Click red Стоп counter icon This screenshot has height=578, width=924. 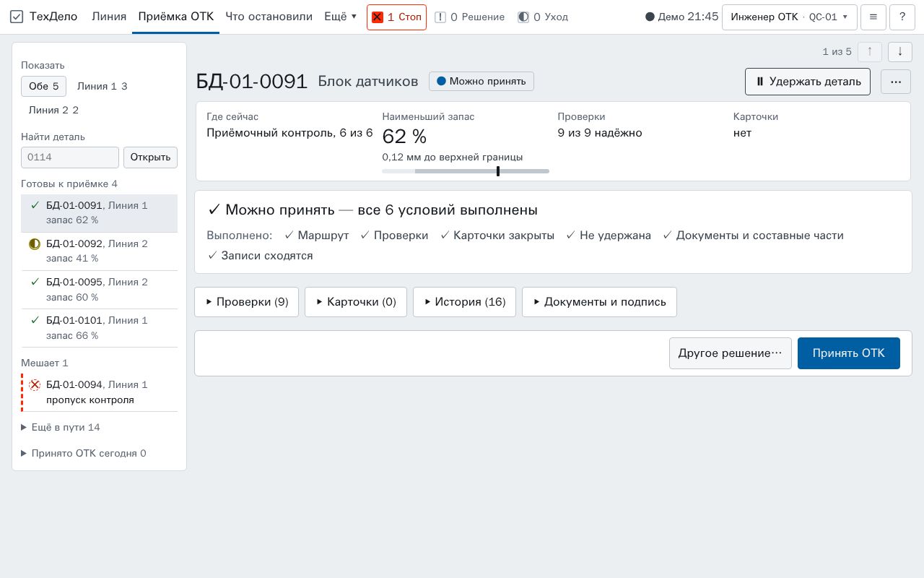(377, 17)
